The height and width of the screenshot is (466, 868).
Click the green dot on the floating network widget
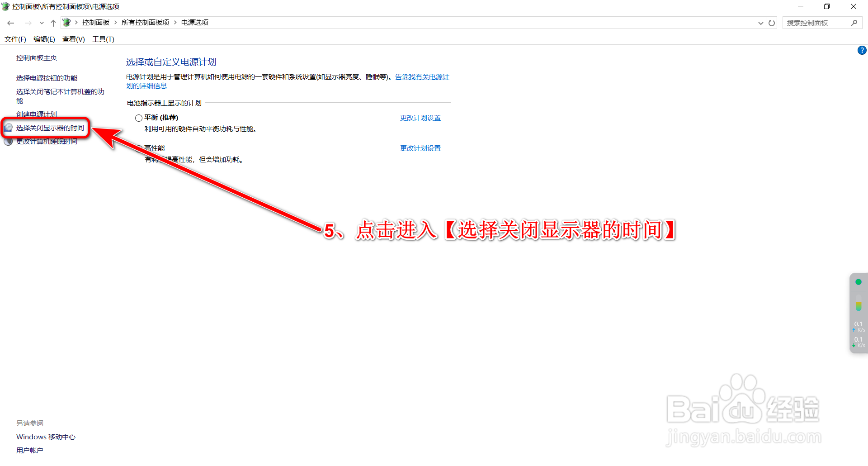tap(859, 282)
